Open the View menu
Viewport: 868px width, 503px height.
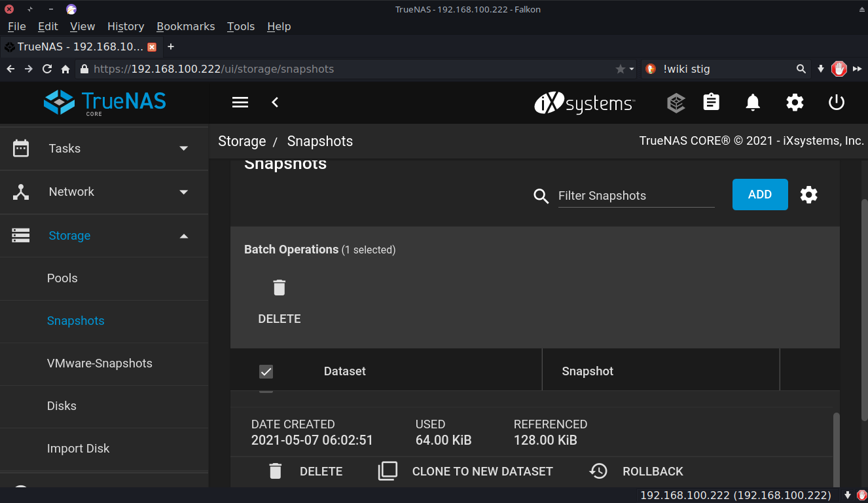click(82, 26)
